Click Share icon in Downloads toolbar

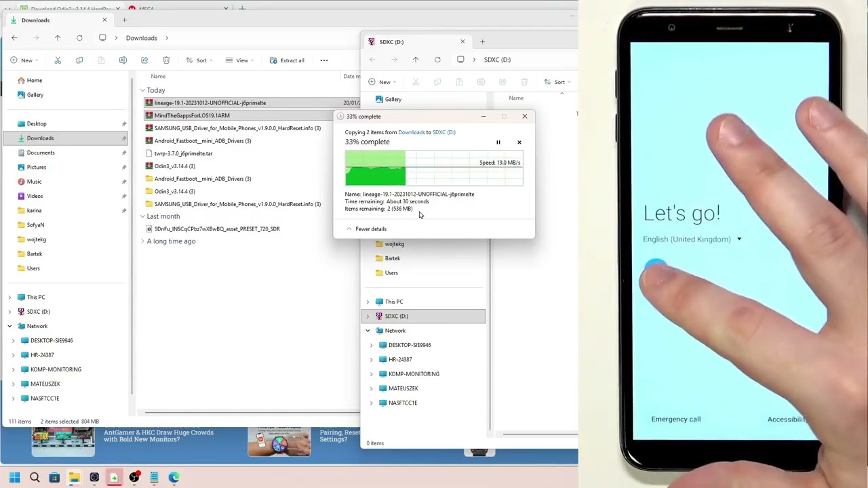point(144,60)
